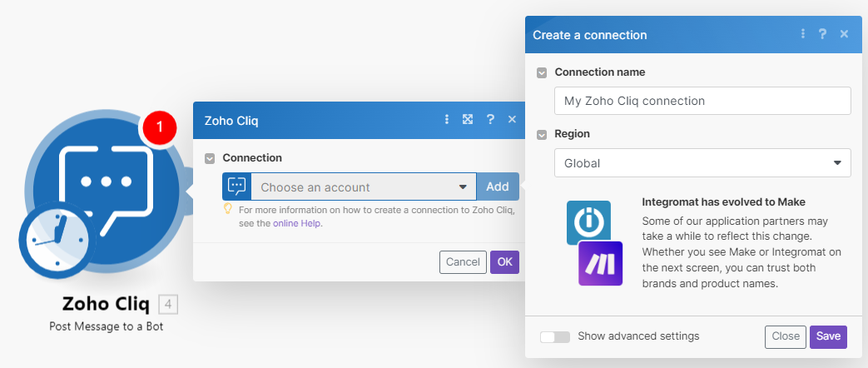Click the red notification badge showing 1
868x368 pixels.
pyautogui.click(x=160, y=127)
